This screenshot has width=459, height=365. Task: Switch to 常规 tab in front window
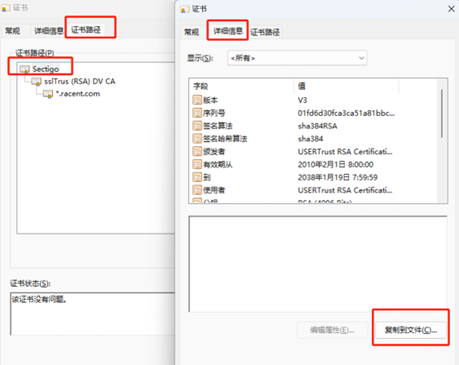191,32
